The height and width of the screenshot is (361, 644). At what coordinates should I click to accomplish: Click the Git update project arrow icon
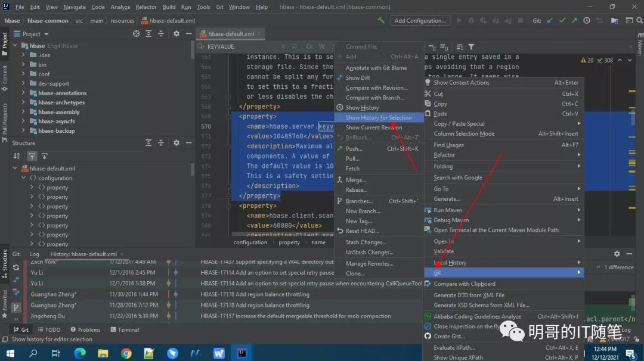(x=550, y=20)
